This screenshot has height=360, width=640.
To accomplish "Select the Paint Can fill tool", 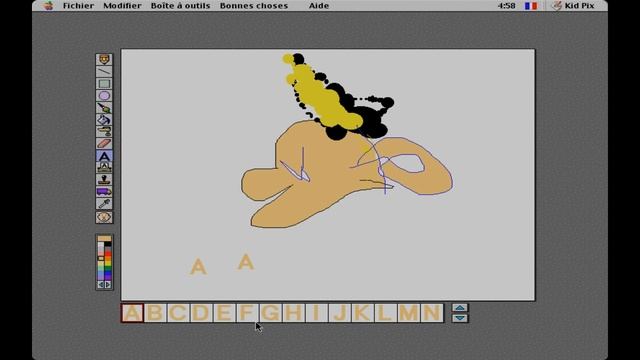I will (x=104, y=120).
